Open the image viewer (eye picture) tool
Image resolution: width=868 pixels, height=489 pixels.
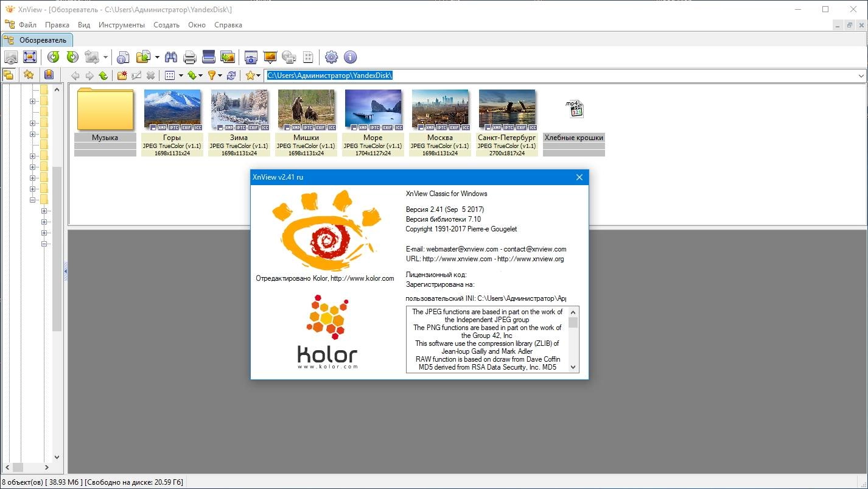11,57
